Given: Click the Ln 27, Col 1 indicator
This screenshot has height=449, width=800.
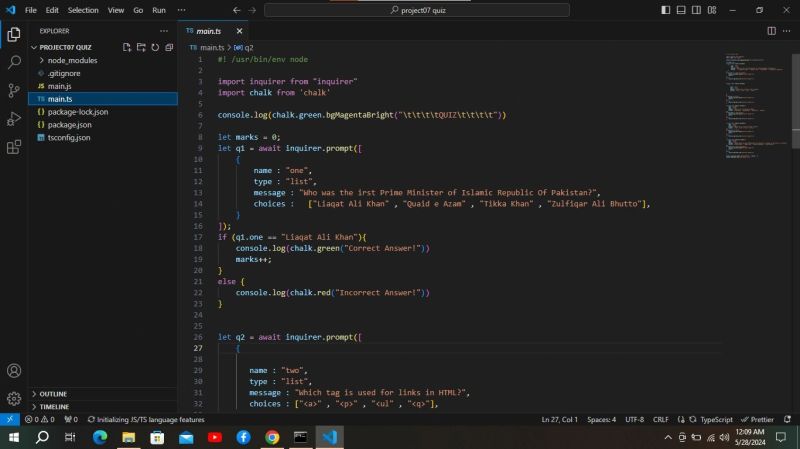Looking at the screenshot, I should [x=559, y=419].
